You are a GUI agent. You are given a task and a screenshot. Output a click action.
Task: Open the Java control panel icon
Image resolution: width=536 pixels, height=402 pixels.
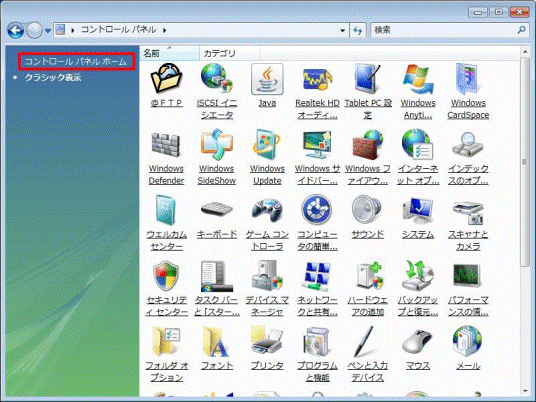(267, 79)
